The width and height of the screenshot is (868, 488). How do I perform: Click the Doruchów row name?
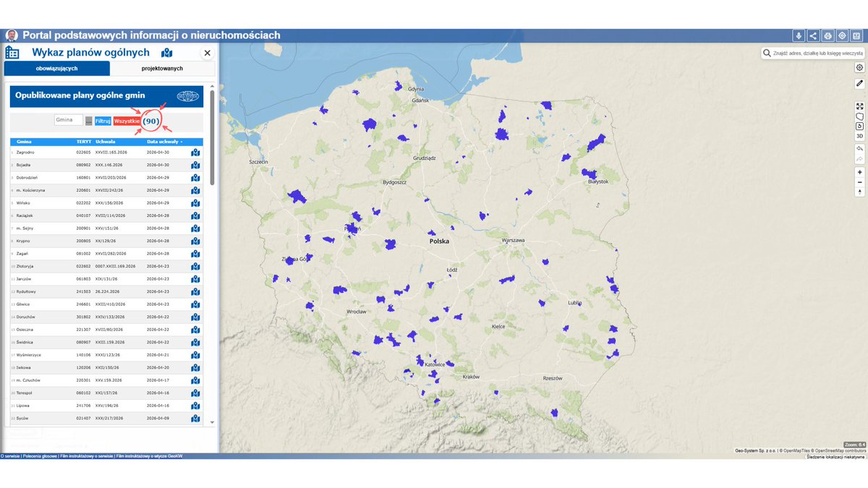coord(25,317)
